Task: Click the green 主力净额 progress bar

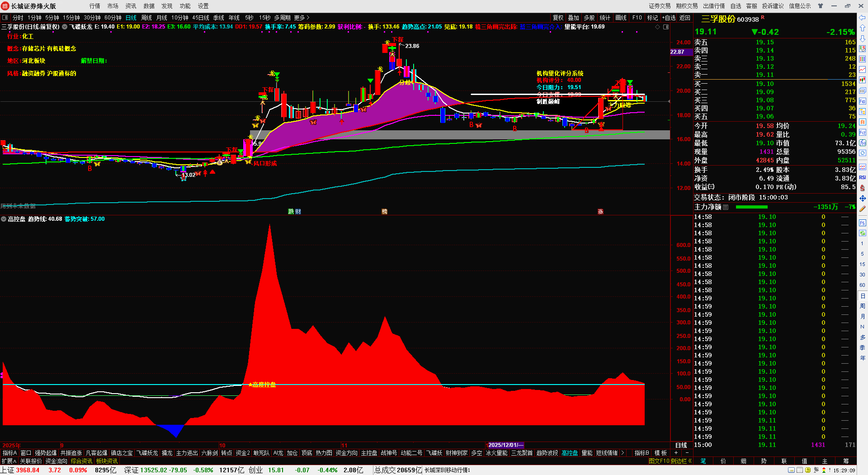Action: 751,207
